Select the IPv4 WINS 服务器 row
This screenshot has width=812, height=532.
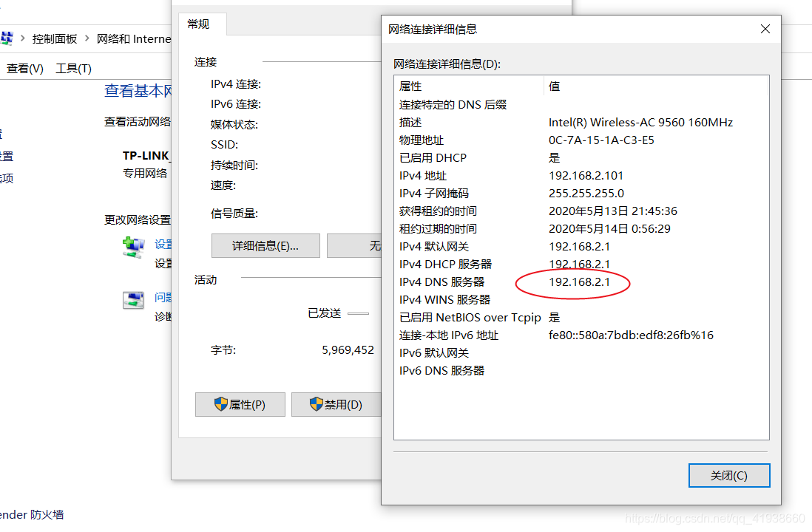[x=581, y=300]
